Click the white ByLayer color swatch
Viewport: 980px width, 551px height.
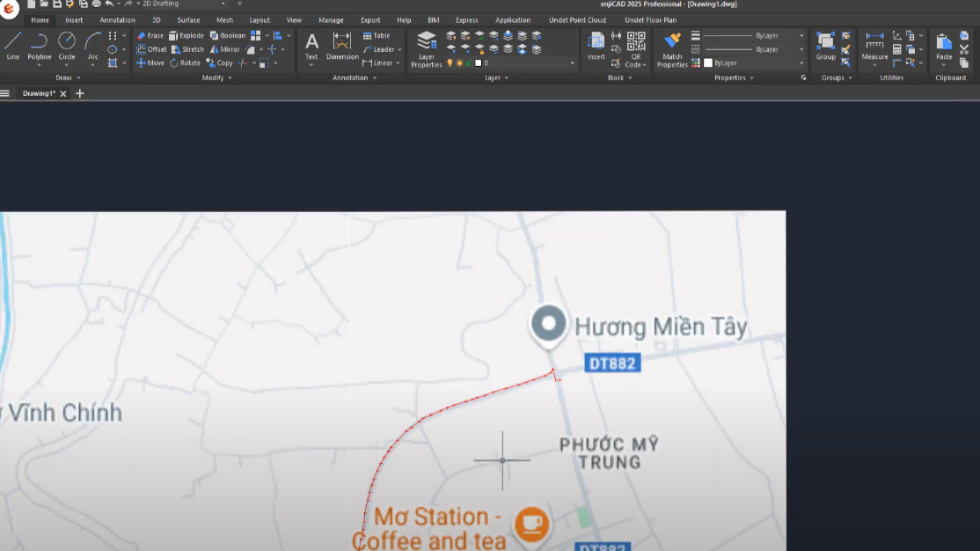click(x=708, y=63)
